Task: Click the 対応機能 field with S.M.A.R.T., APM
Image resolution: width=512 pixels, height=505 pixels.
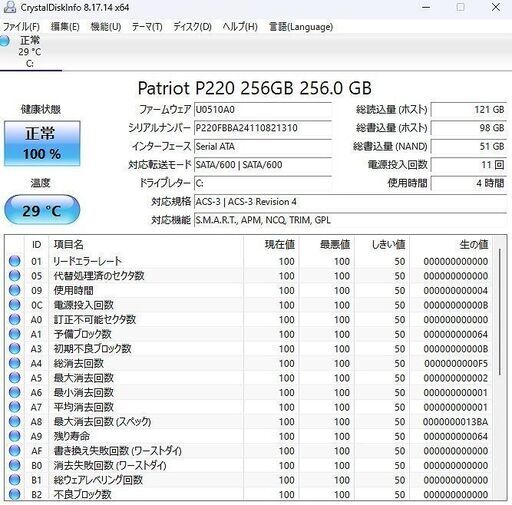Action: click(350, 220)
